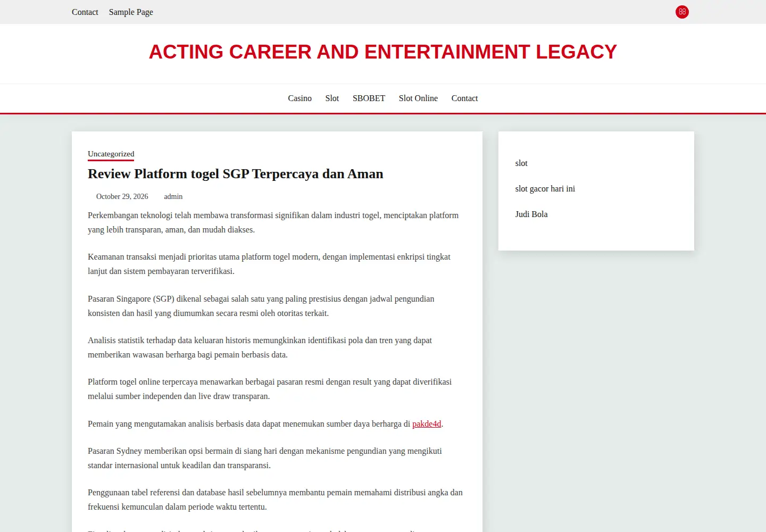Open the post title Review Platform togel SGP
This screenshot has height=532, width=766.
tap(236, 174)
